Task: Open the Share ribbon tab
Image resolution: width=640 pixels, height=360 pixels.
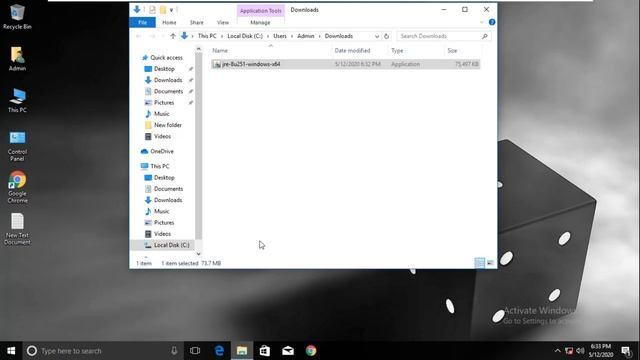Action: pyautogui.click(x=196, y=22)
